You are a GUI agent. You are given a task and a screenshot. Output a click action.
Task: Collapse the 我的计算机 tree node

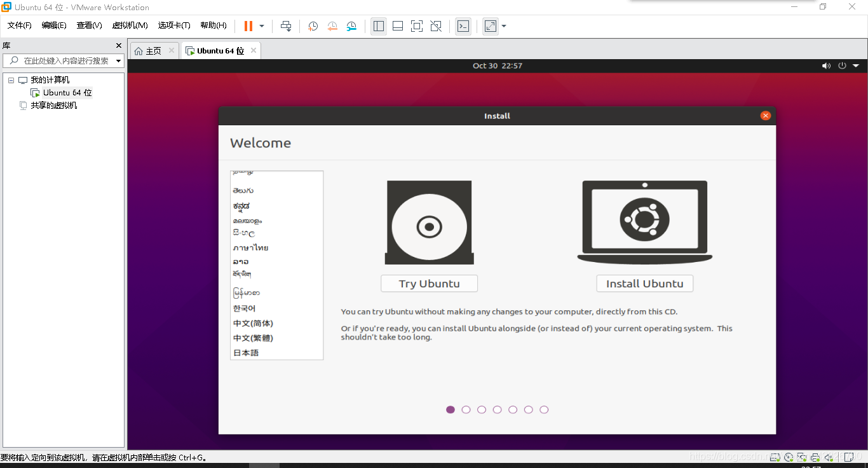point(11,80)
